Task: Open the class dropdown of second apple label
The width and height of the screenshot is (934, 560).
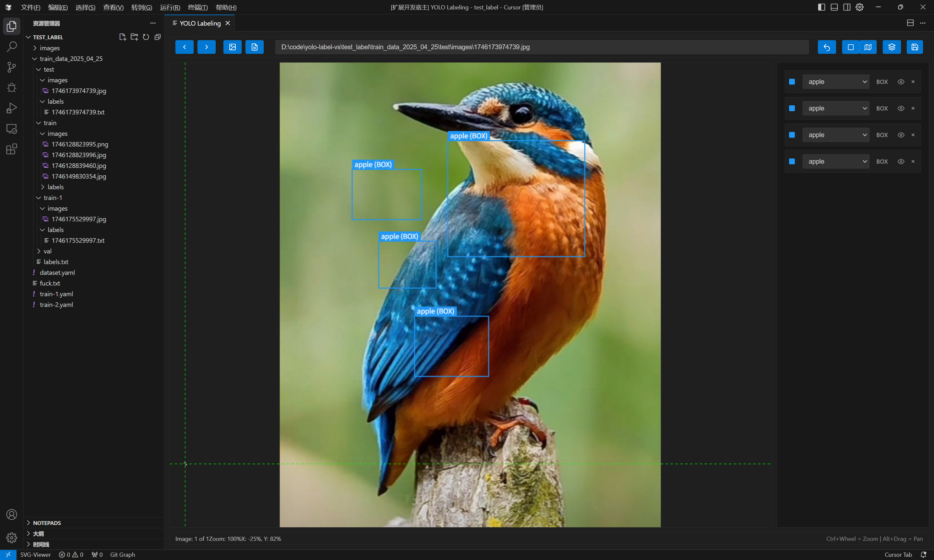Action: coord(835,108)
